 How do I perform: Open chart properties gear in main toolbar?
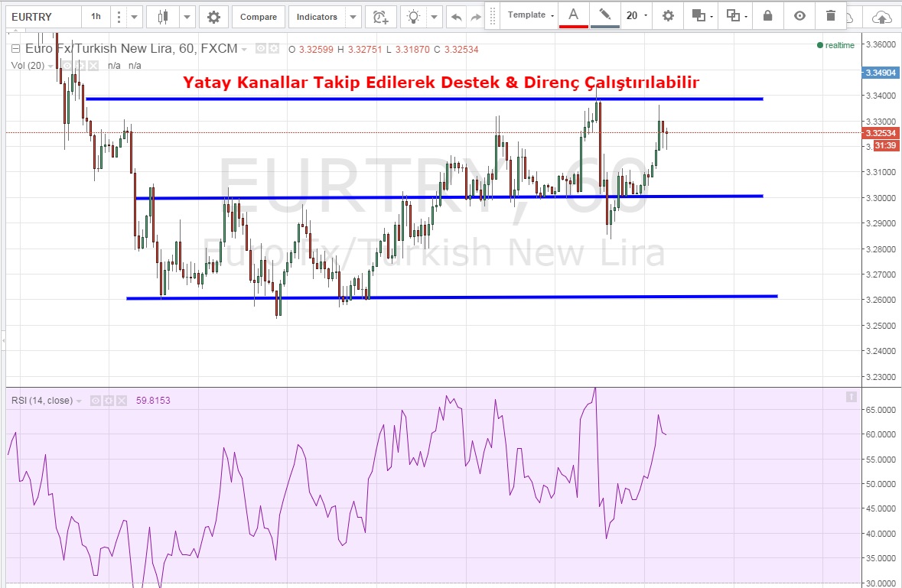coord(213,17)
